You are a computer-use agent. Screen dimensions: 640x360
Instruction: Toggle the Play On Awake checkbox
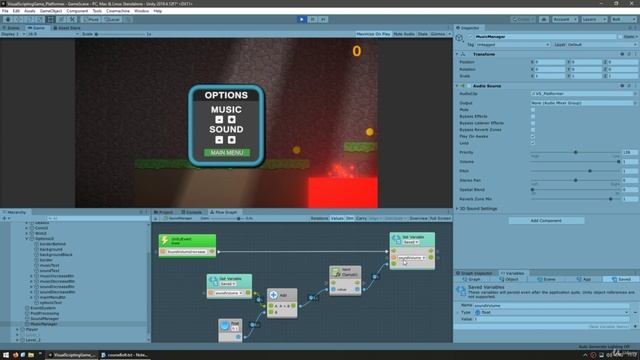point(533,136)
